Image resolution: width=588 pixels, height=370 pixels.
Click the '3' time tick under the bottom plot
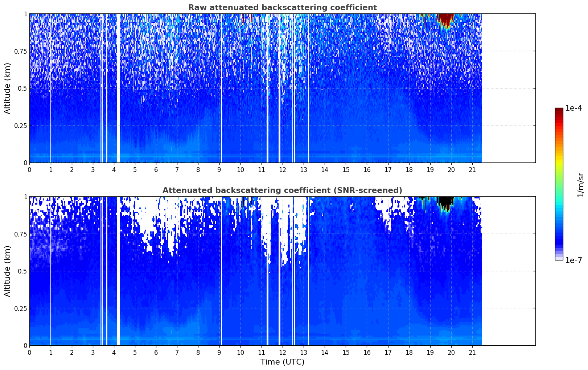tap(92, 352)
